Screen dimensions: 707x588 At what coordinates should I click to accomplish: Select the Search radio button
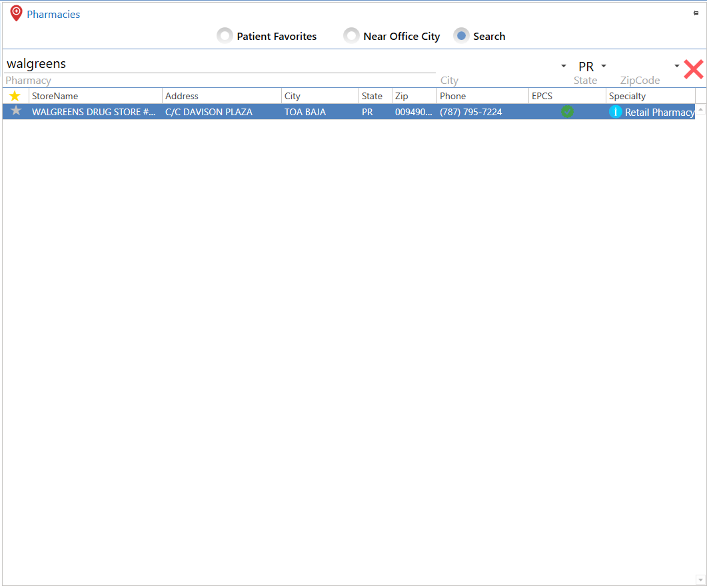(x=461, y=35)
